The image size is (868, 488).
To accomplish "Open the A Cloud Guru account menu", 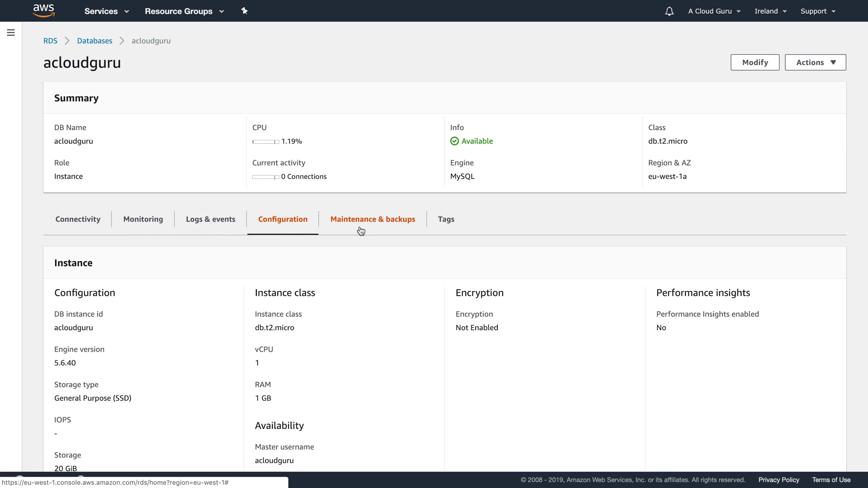I will [x=714, y=11].
